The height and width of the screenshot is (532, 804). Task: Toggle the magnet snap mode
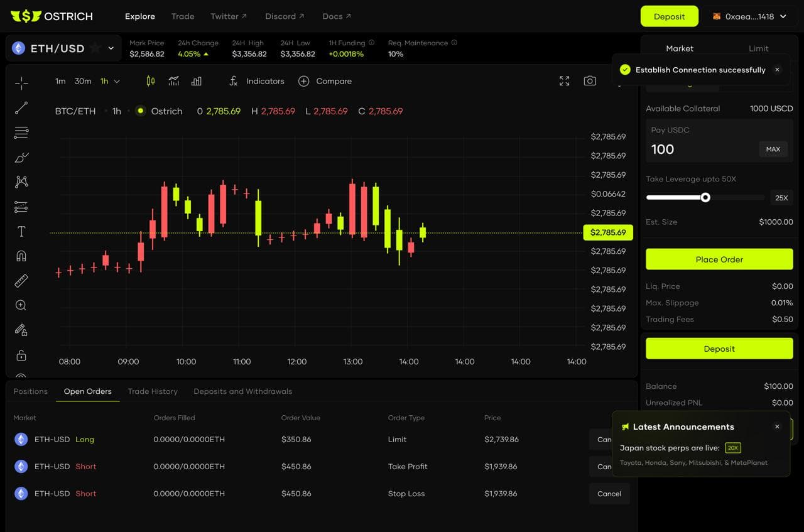coord(21,256)
